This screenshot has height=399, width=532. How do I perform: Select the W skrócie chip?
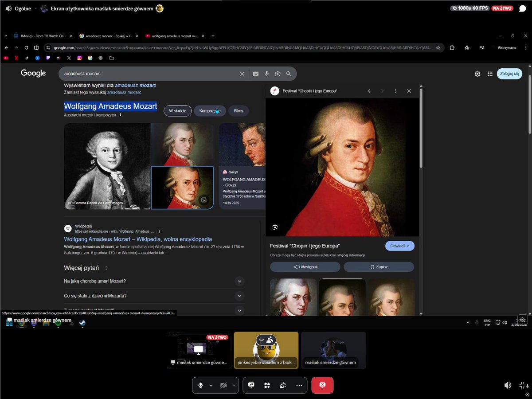(177, 111)
